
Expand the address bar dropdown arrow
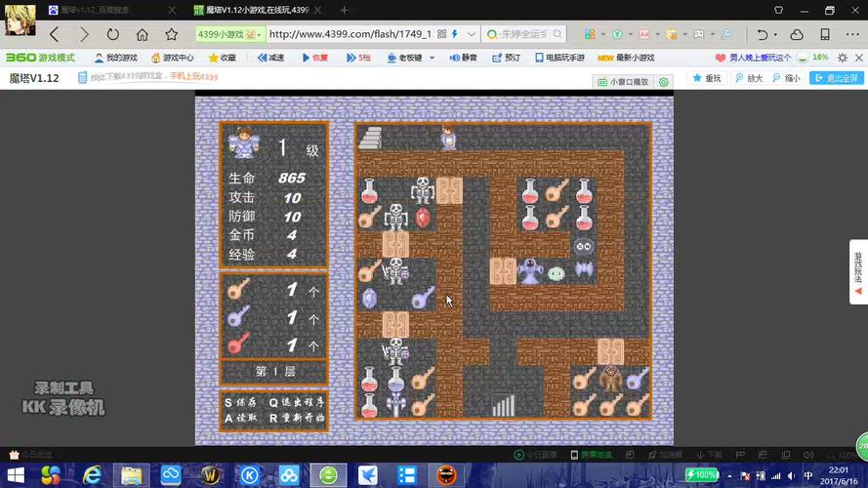[x=471, y=34]
